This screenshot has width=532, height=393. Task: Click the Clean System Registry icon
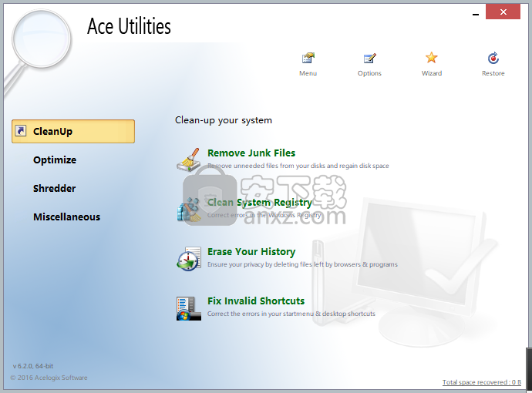pos(189,210)
